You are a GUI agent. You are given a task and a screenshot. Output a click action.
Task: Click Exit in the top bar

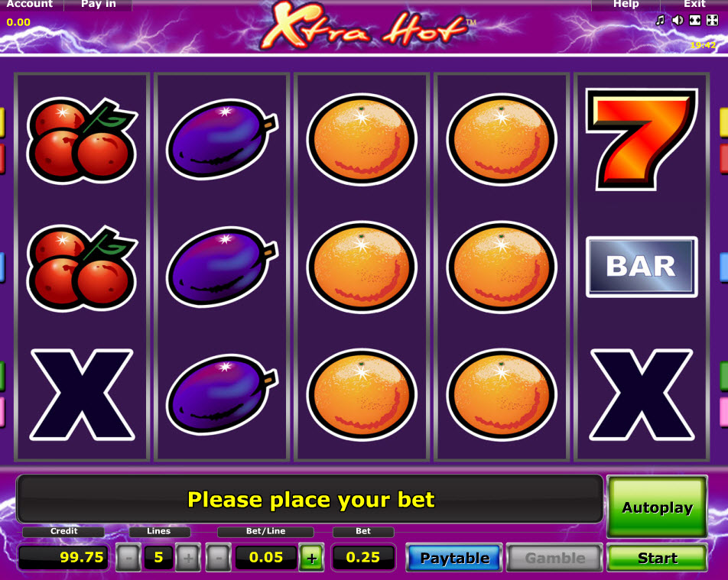(694, 4)
